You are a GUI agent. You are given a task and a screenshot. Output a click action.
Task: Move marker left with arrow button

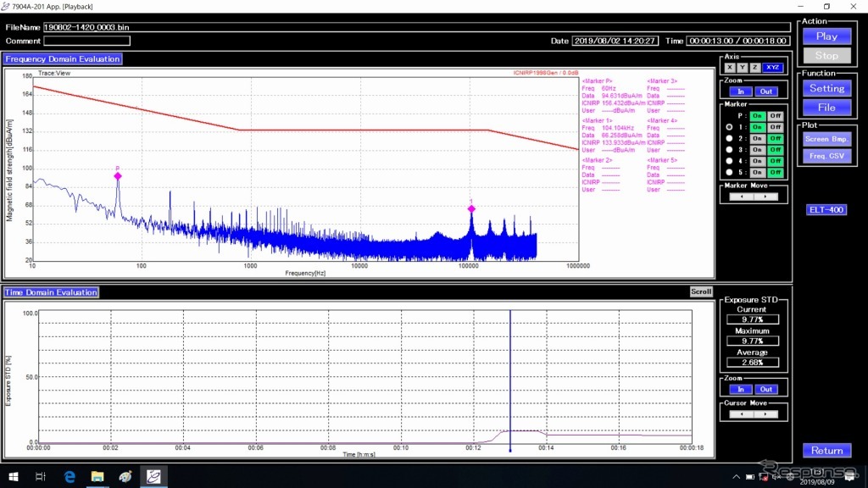(x=742, y=197)
